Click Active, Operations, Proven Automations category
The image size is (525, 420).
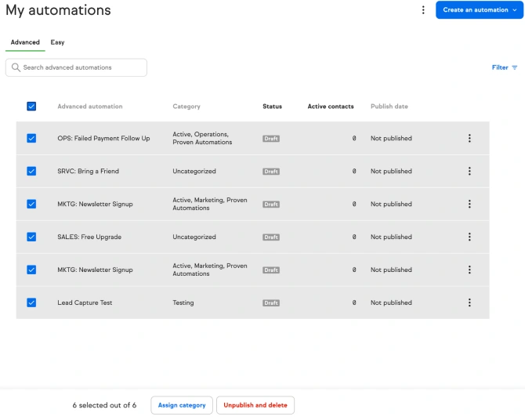pyautogui.click(x=202, y=139)
